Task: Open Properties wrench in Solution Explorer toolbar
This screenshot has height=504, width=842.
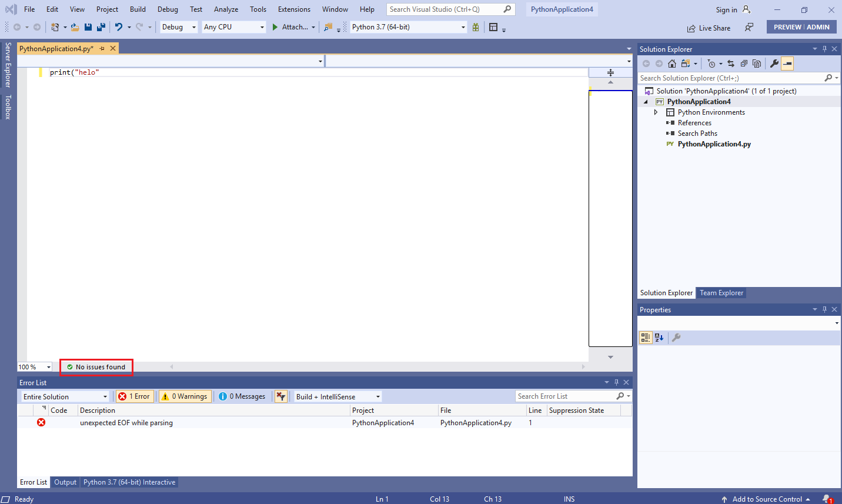Action: (774, 64)
